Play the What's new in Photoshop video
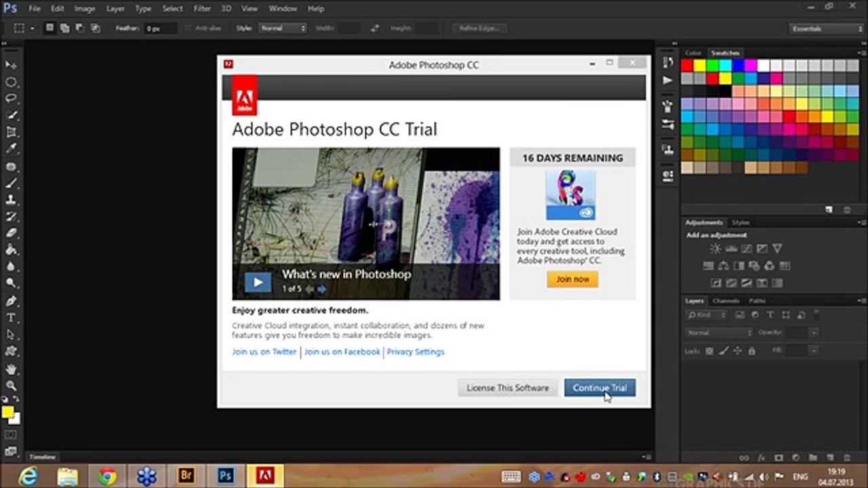 [x=258, y=282]
